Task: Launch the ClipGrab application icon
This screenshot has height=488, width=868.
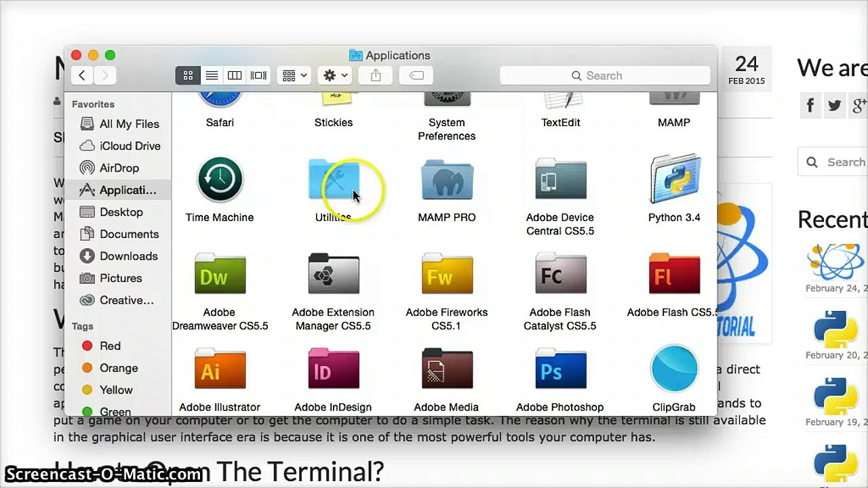Action: (674, 369)
